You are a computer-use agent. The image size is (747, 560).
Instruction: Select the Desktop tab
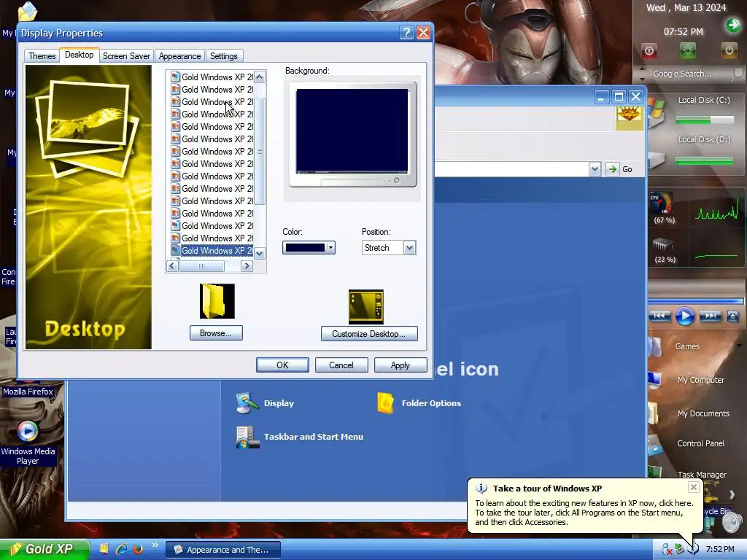coord(79,55)
